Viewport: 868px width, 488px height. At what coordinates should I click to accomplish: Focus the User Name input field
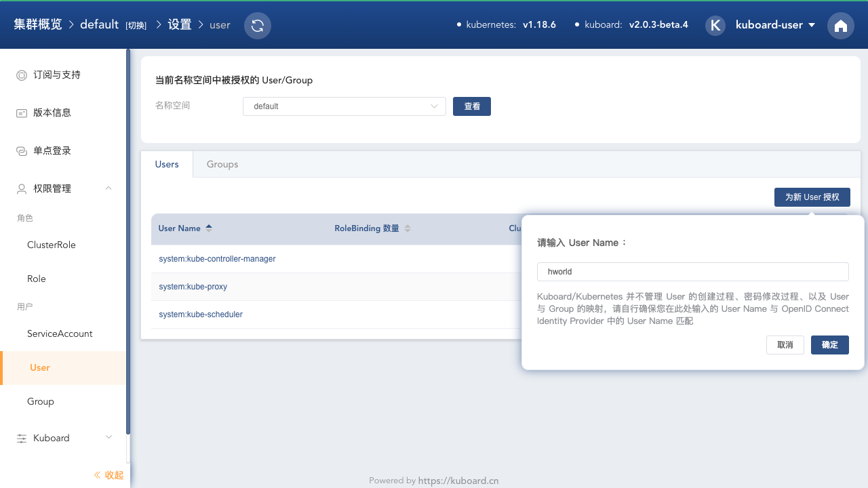(x=693, y=271)
